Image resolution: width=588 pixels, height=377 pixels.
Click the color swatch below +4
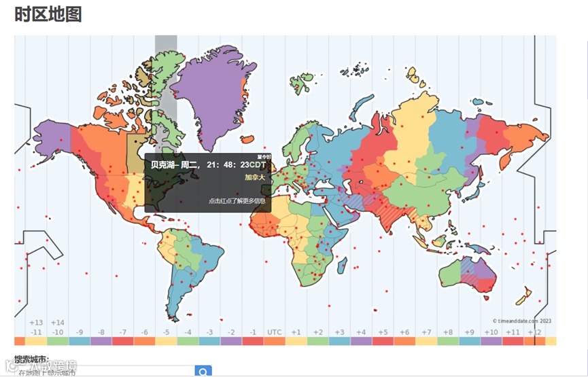point(361,341)
